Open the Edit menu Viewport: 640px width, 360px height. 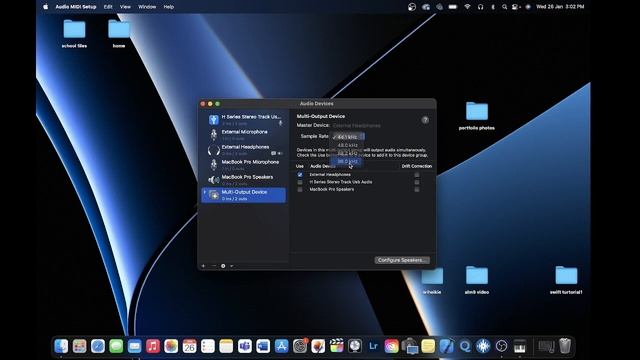pos(108,7)
